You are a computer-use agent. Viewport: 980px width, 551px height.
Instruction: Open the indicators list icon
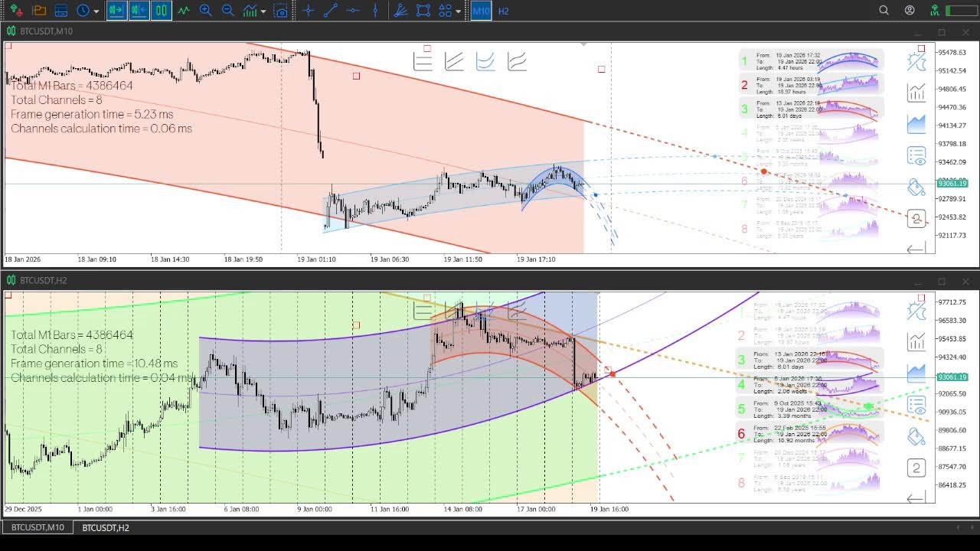tap(250, 11)
